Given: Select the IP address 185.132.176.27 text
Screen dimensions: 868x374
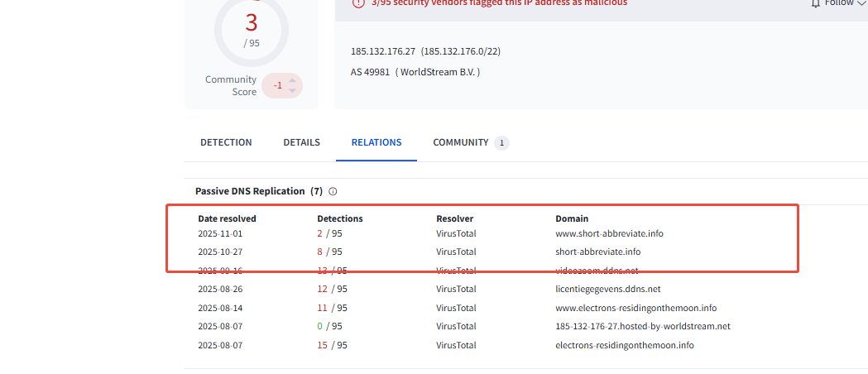Looking at the screenshot, I should click(383, 51).
